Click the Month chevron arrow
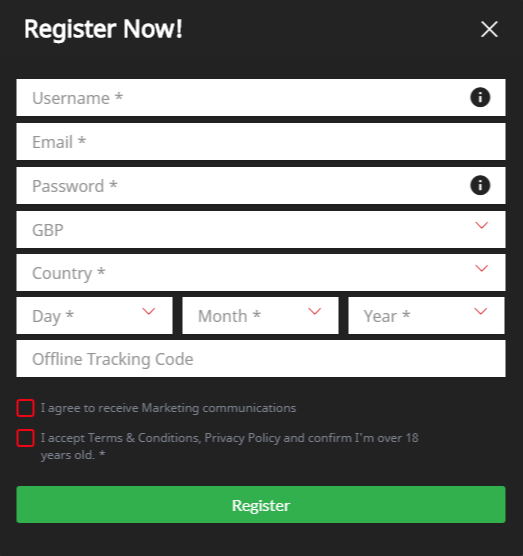523x556 pixels. [315, 311]
